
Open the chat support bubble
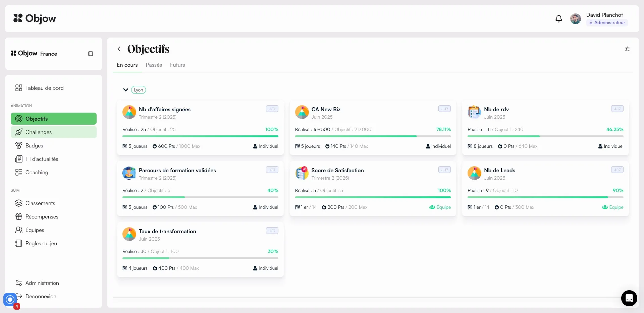(629, 298)
